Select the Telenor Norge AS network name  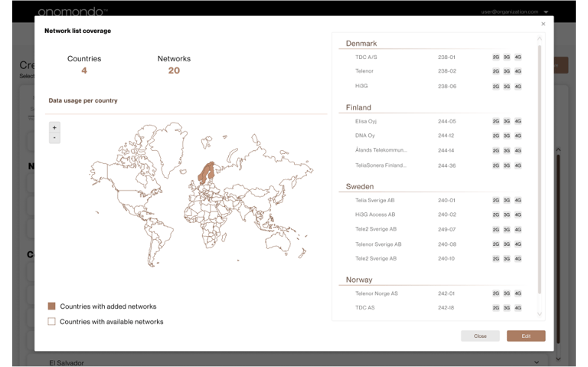tap(377, 293)
